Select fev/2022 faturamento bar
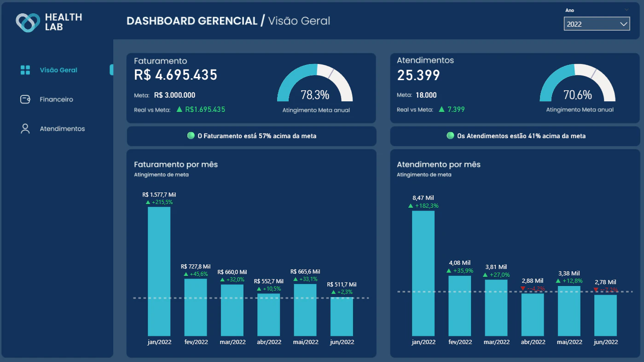 tap(196, 307)
